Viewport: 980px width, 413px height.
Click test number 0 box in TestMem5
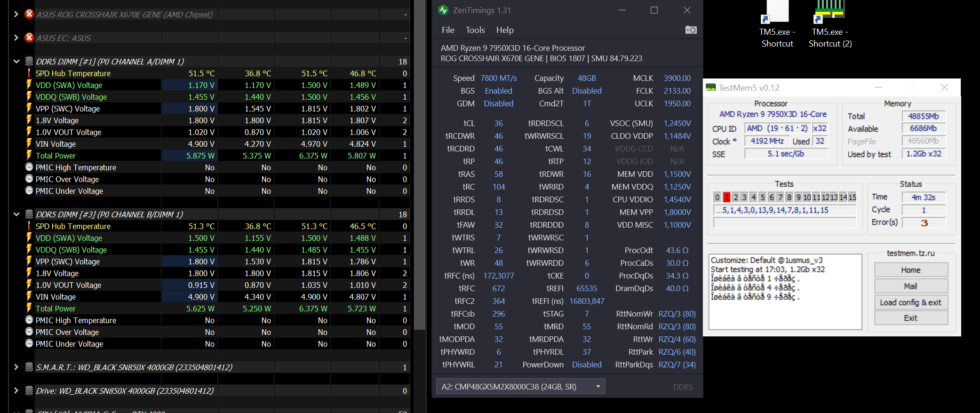(x=717, y=197)
